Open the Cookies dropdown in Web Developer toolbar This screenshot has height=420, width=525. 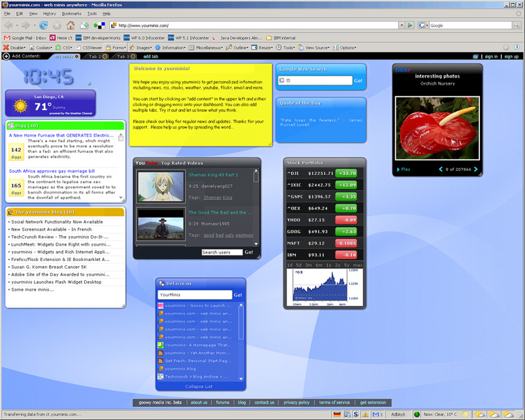click(40, 47)
